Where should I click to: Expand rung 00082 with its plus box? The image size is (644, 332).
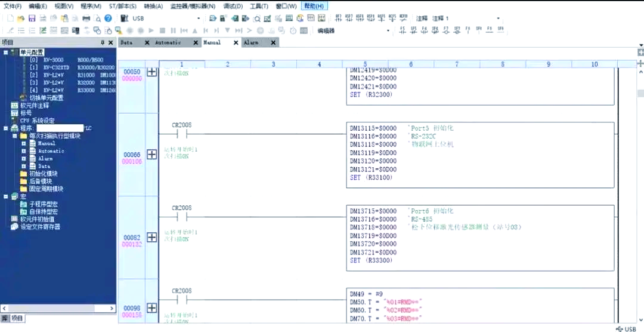[x=152, y=238]
